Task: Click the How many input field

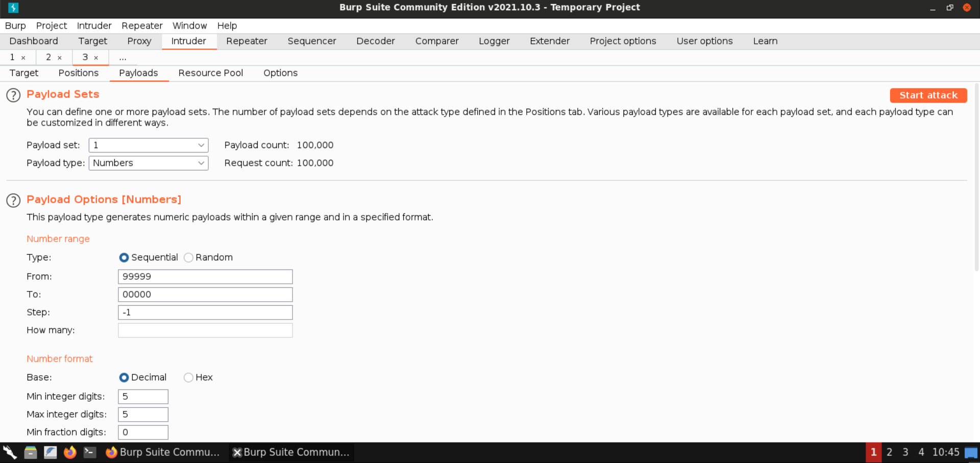Action: [205, 330]
